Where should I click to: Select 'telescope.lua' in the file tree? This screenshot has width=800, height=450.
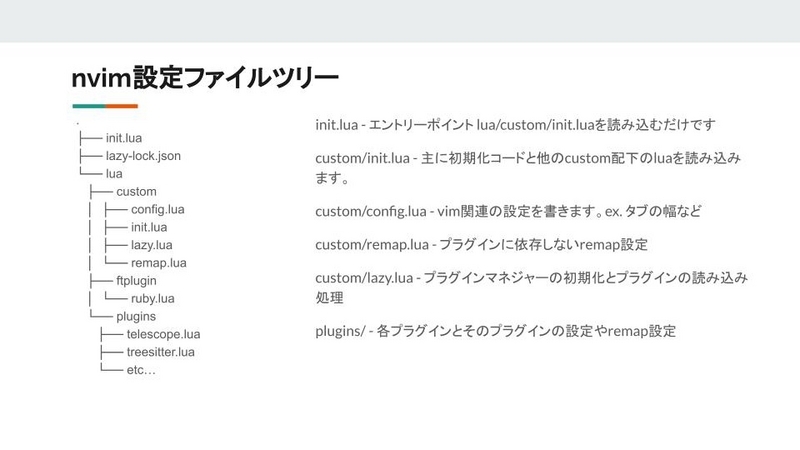click(x=163, y=334)
